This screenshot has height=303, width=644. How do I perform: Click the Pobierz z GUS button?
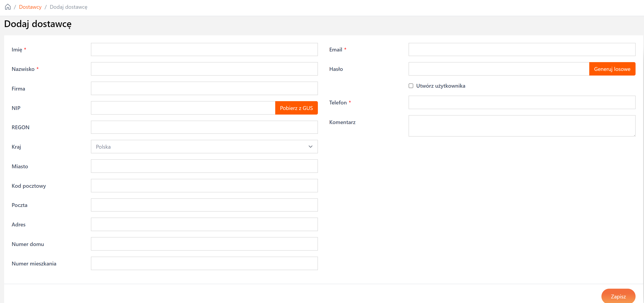(296, 108)
